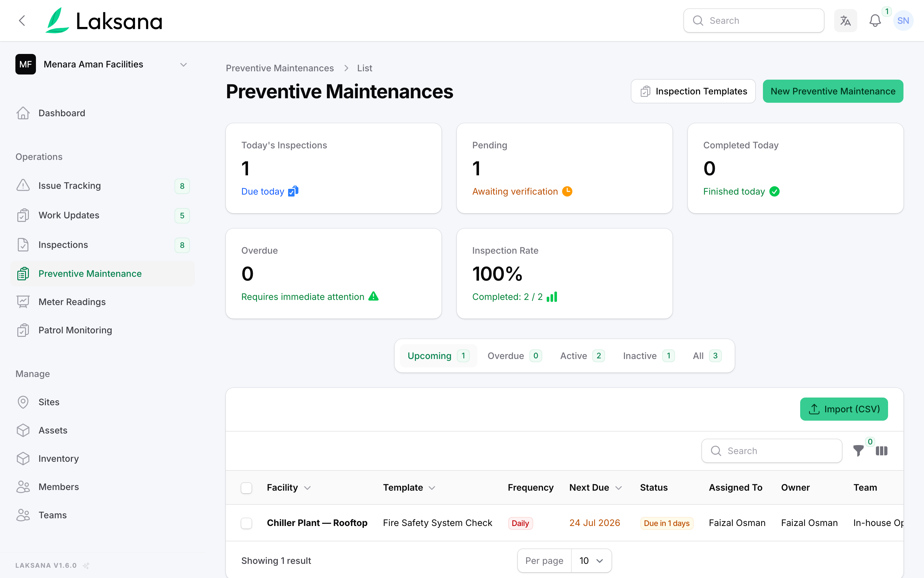924x578 pixels.
Task: Sort by the Facility column chevron
Action: (307, 488)
